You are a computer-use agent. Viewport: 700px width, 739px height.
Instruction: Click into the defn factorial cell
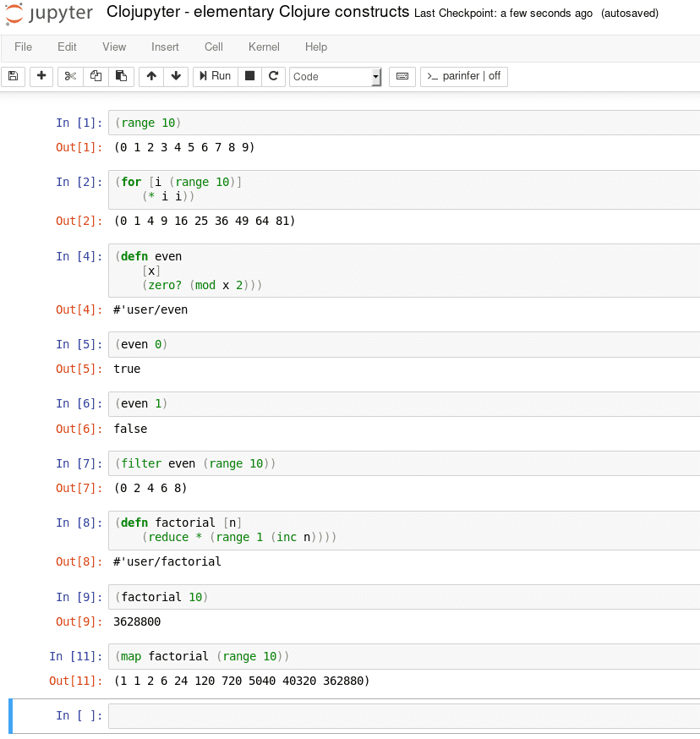tap(404, 530)
